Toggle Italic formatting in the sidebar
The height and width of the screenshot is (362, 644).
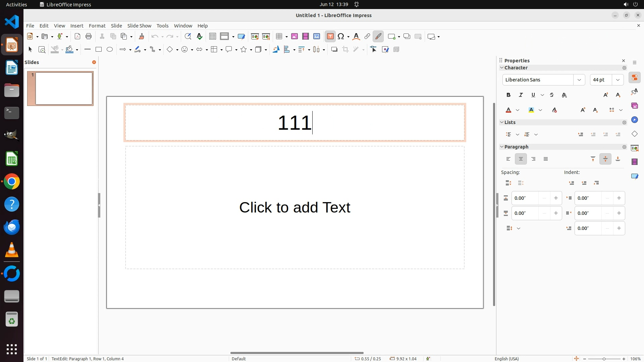521,95
